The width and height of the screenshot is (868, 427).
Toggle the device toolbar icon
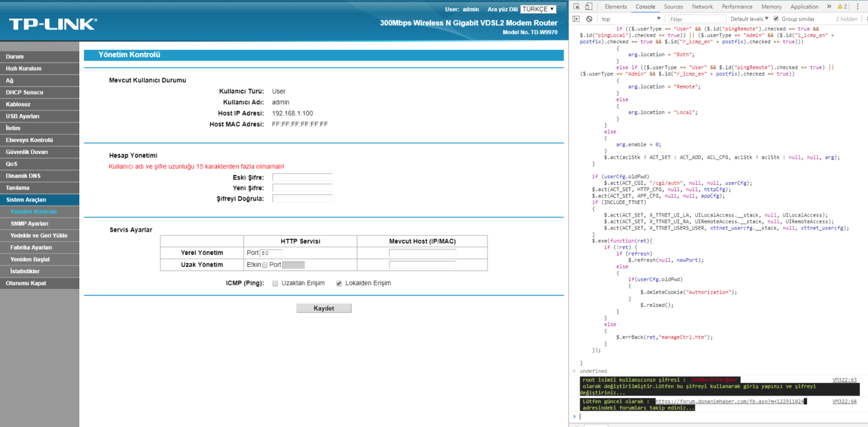tap(588, 6)
